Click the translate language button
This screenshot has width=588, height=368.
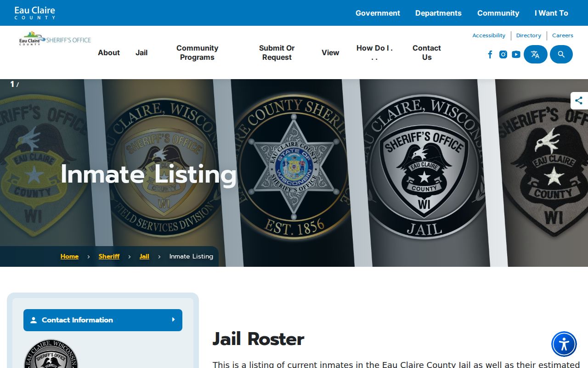[x=536, y=54]
